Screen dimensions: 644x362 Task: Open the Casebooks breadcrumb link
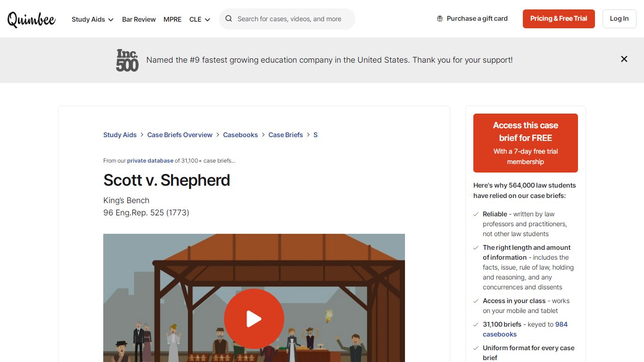tap(240, 135)
